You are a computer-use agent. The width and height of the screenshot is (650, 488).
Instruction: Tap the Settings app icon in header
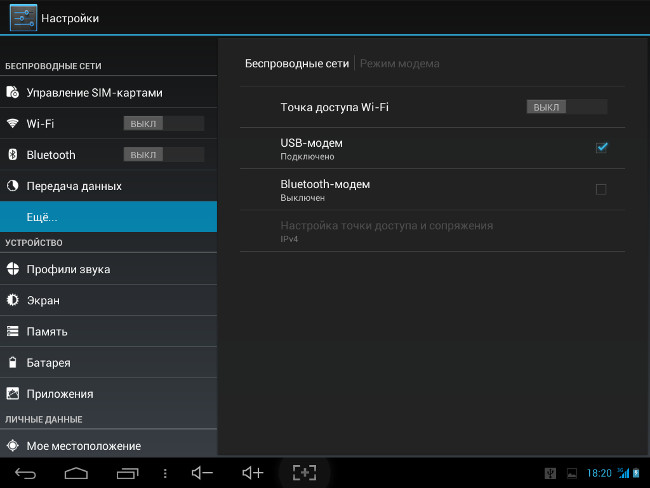[23, 18]
